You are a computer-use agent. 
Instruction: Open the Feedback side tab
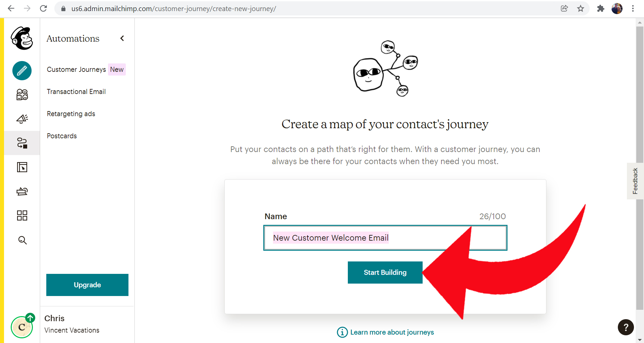click(x=635, y=181)
